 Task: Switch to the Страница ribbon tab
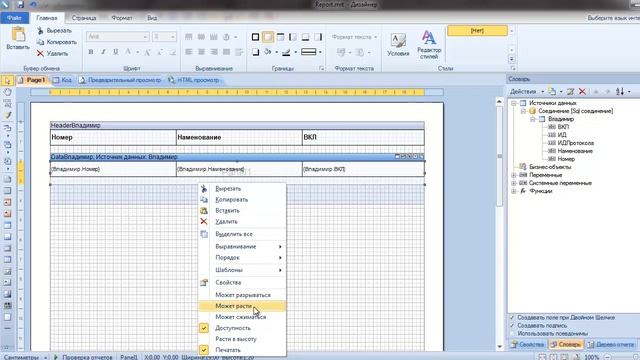[84, 18]
